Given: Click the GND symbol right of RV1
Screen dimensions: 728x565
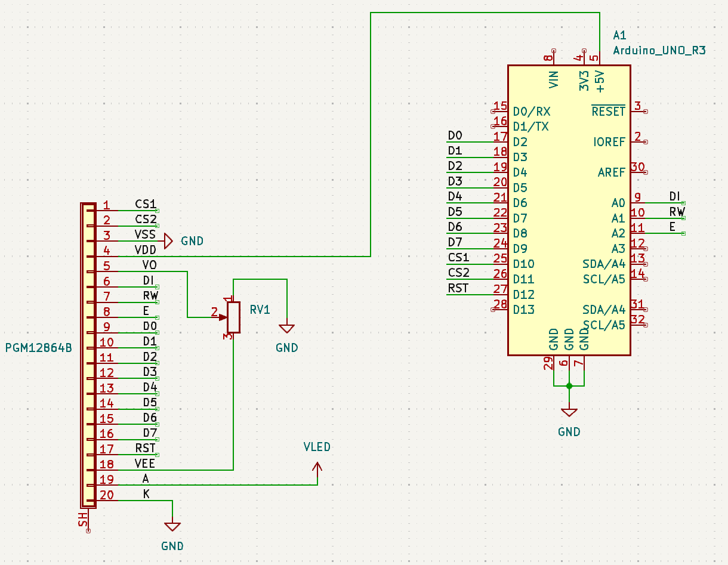Looking at the screenshot, I should click(287, 329).
